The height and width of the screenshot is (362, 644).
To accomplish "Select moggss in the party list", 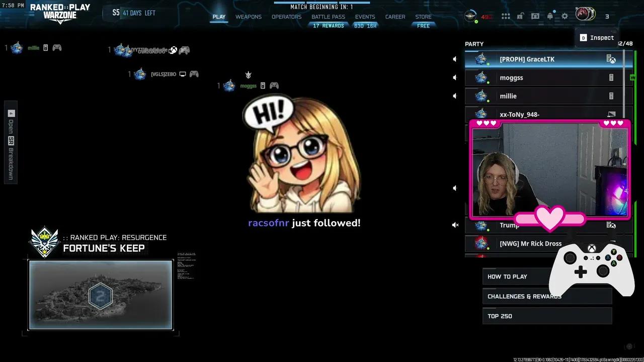I will pyautogui.click(x=548, y=78).
